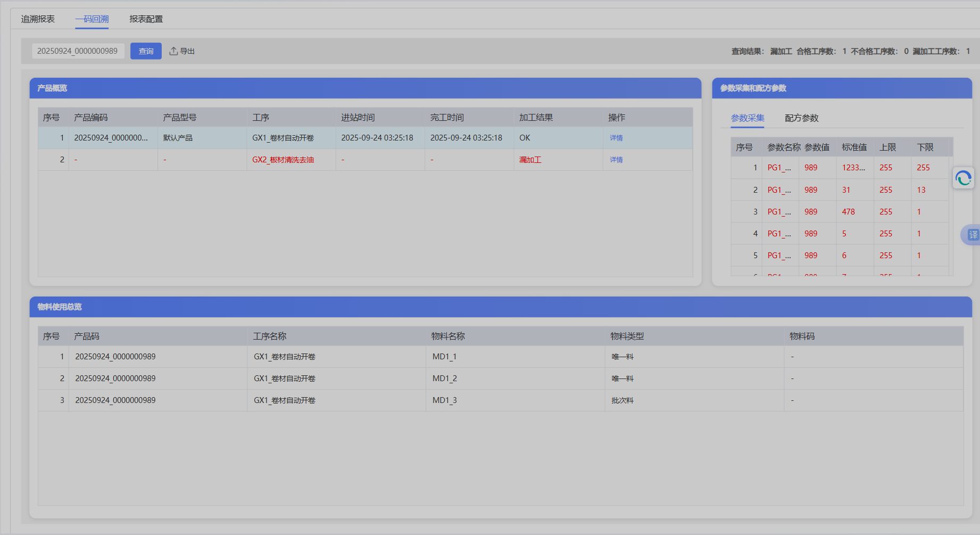The height and width of the screenshot is (535, 980).
Task: Select the MD1_1 material row
Action: click(x=444, y=357)
